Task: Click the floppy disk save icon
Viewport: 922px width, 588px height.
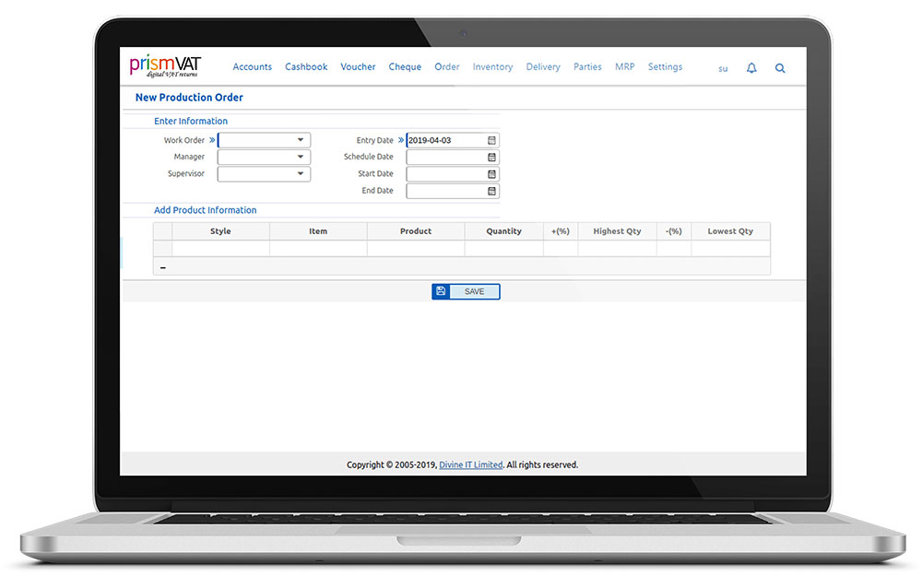Action: pyautogui.click(x=441, y=291)
